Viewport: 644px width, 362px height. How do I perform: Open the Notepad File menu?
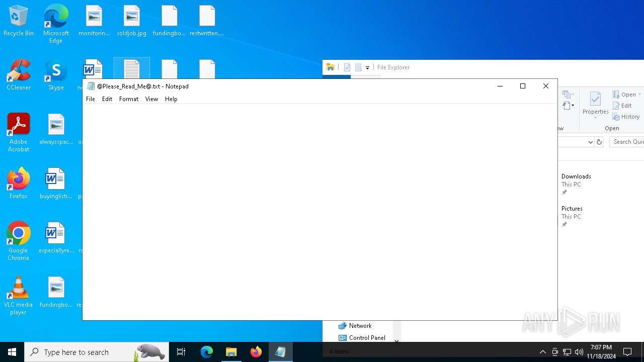click(91, 99)
